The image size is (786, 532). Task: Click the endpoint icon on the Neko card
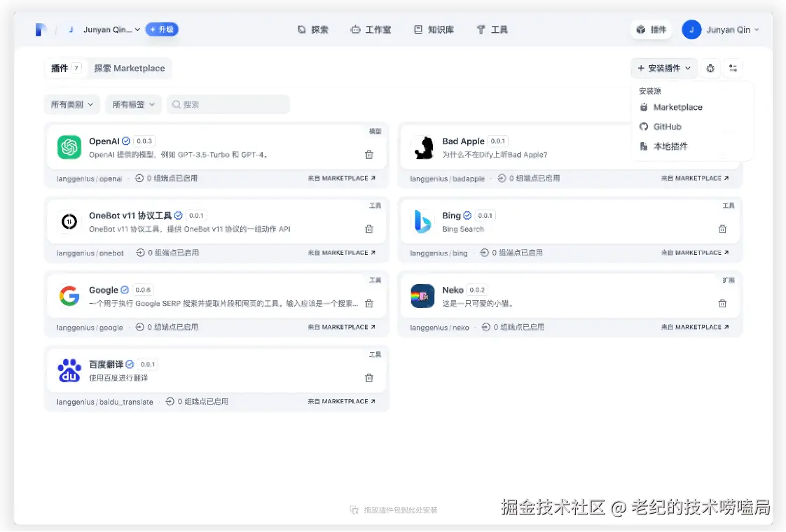tap(485, 327)
